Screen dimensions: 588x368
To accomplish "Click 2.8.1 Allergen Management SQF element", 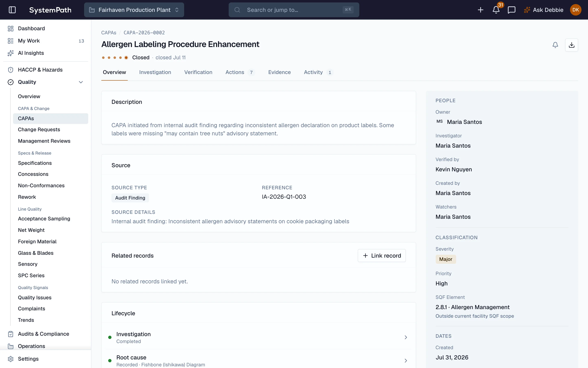I will (472, 307).
